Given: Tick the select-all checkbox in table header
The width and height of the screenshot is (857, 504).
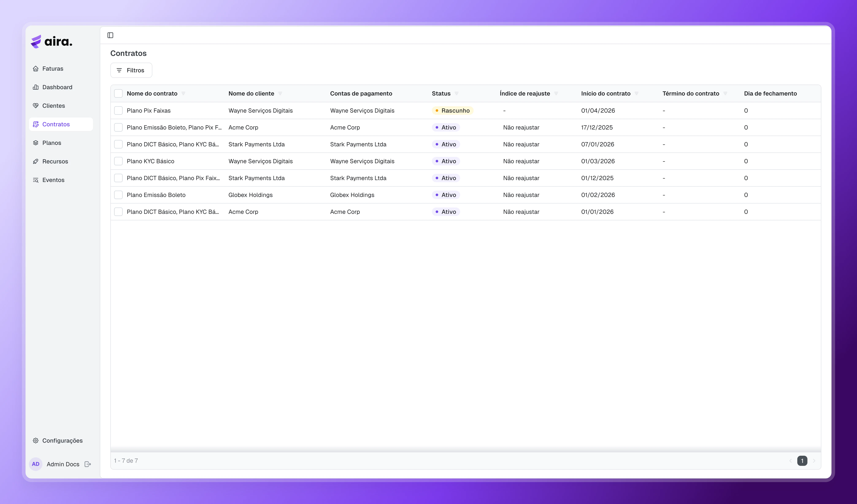Looking at the screenshot, I should point(118,93).
